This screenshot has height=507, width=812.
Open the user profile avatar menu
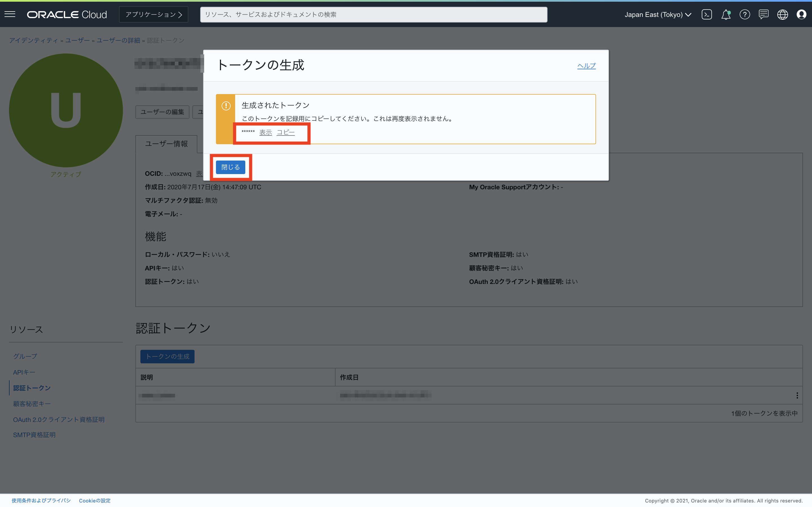(x=801, y=14)
